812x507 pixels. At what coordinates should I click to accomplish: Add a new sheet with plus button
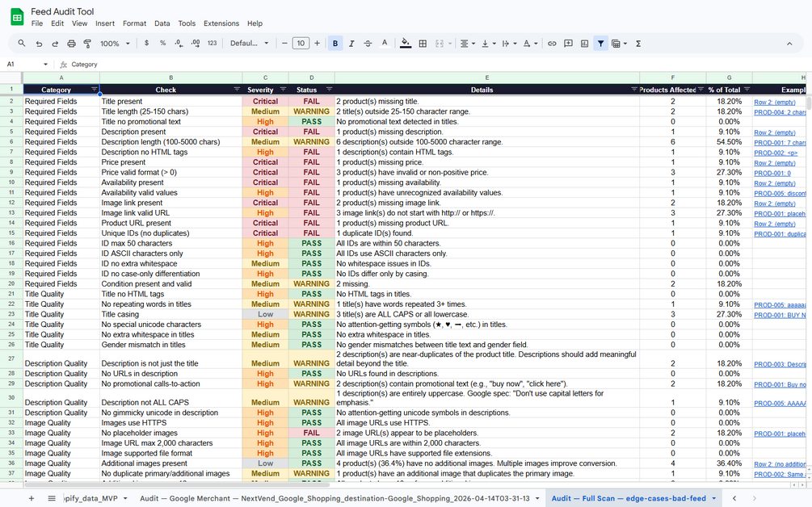31,498
